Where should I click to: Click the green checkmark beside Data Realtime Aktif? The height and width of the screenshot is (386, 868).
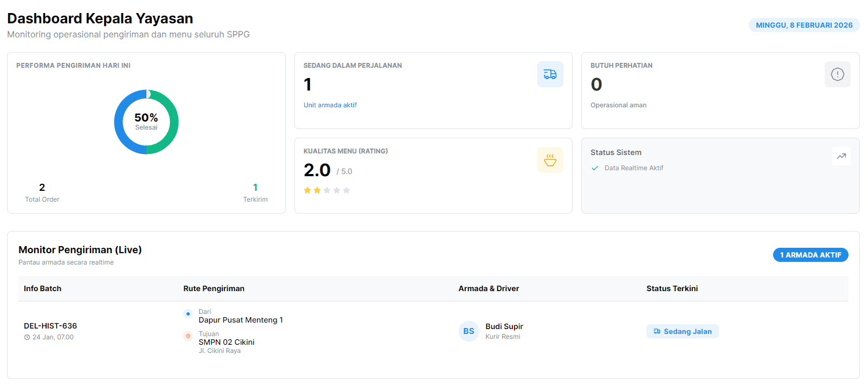coord(595,168)
